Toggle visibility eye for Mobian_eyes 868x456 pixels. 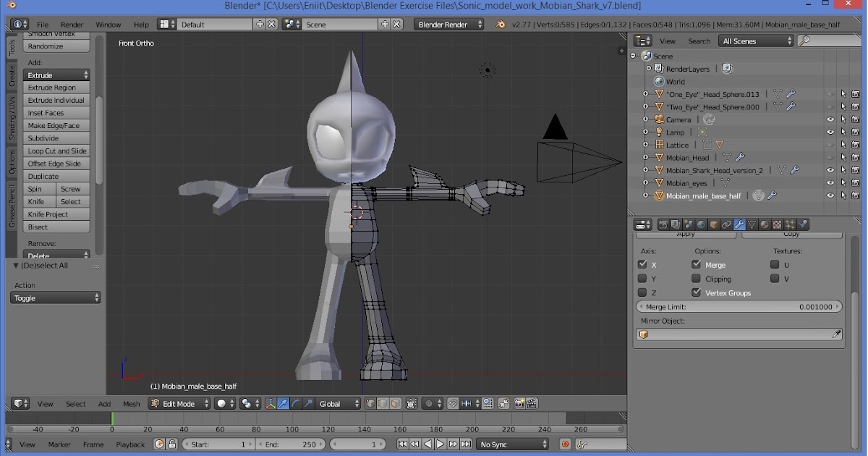(x=830, y=182)
